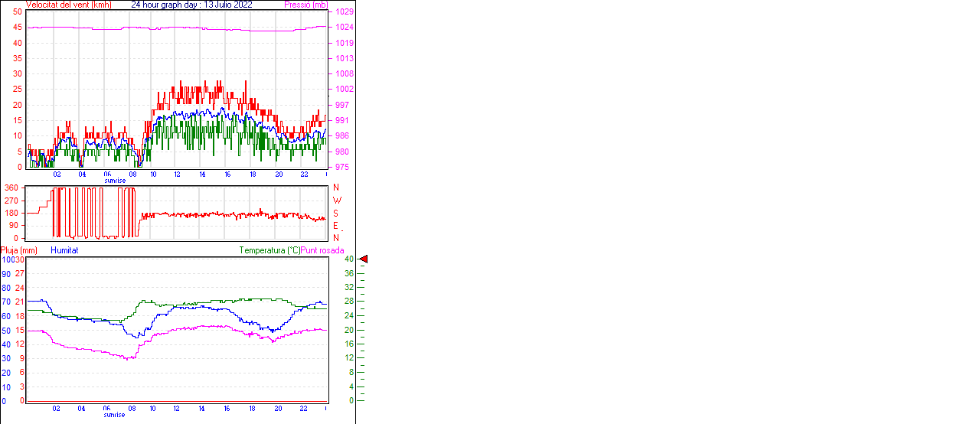Click the 13 Julio 2022 date text
This screenshot has height=424, width=980.
[228, 5]
